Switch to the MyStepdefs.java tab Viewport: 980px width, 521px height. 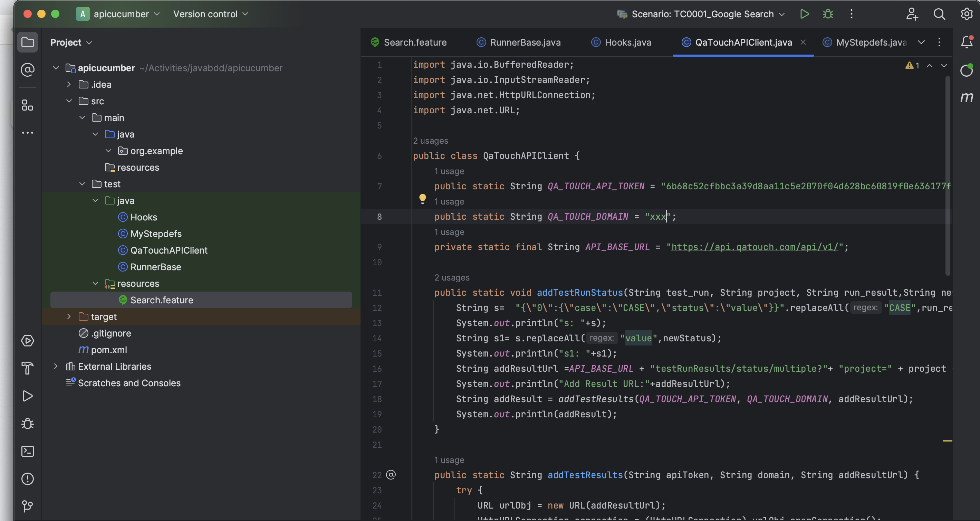click(x=864, y=42)
